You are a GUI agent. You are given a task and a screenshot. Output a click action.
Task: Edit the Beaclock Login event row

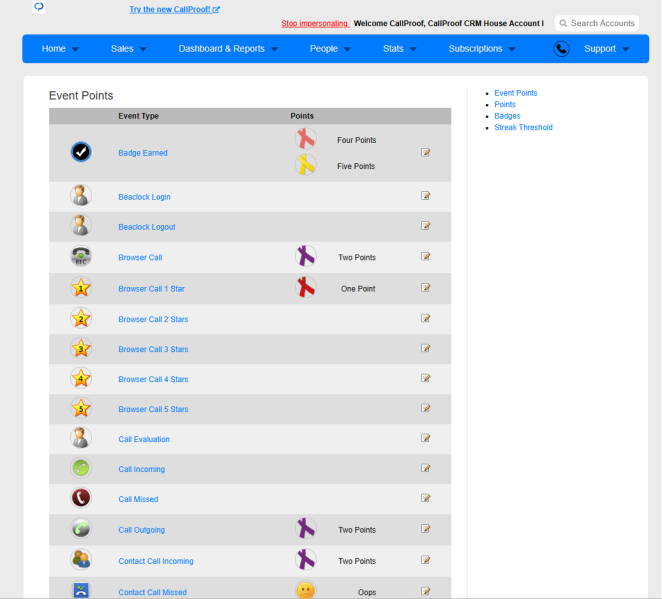click(x=426, y=196)
